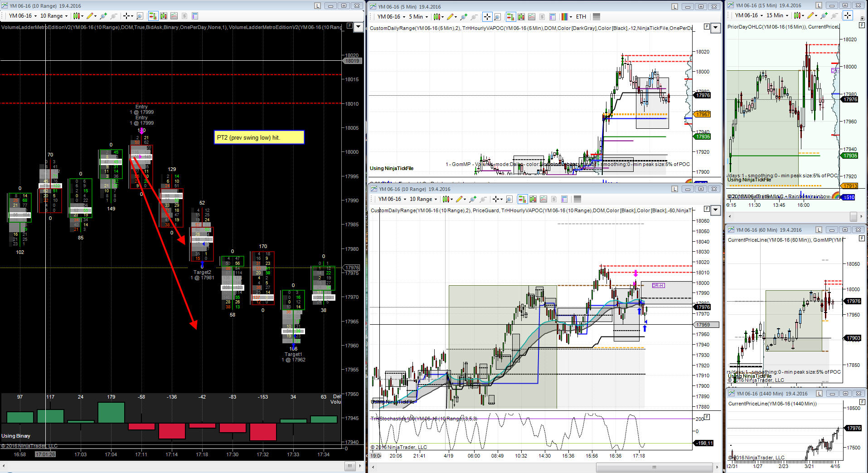Click F button in VolumeLadder chart panel

click(x=349, y=26)
